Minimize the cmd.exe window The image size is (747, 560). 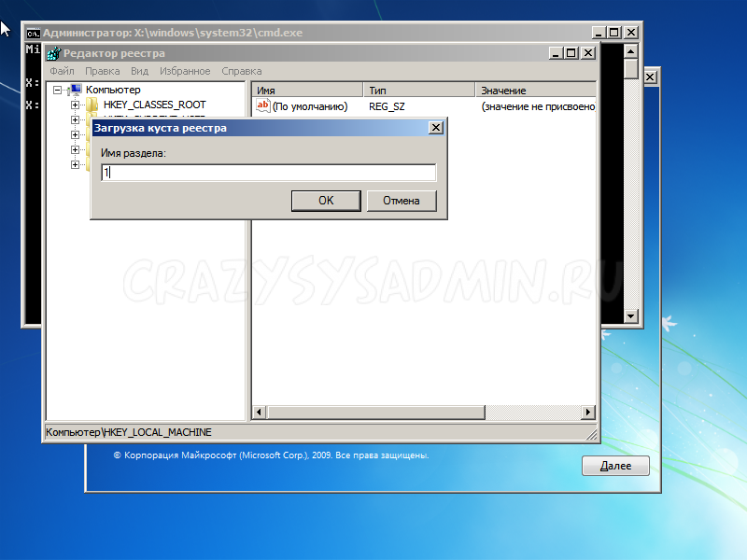[597, 33]
